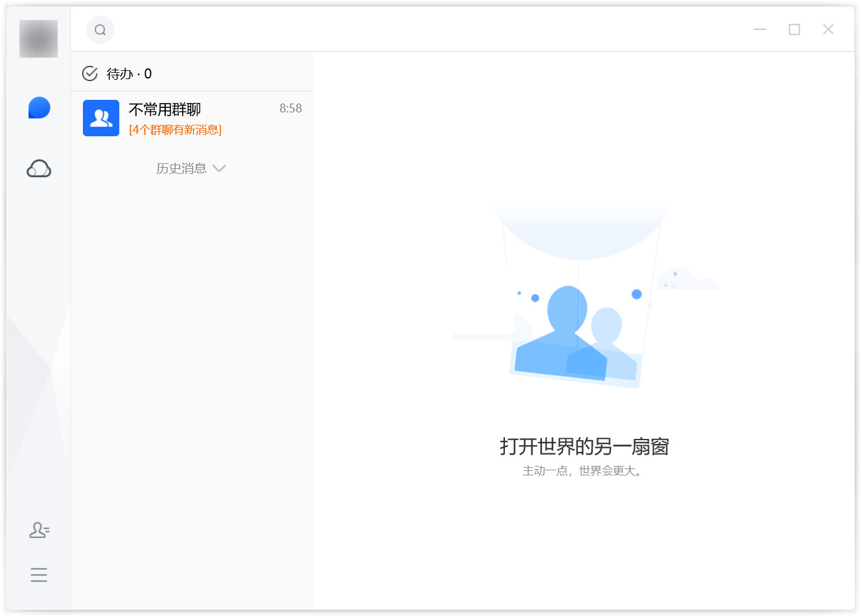This screenshot has width=861, height=616.
Task: Click the 8:58 timestamp of the conversation
Action: pyautogui.click(x=290, y=109)
